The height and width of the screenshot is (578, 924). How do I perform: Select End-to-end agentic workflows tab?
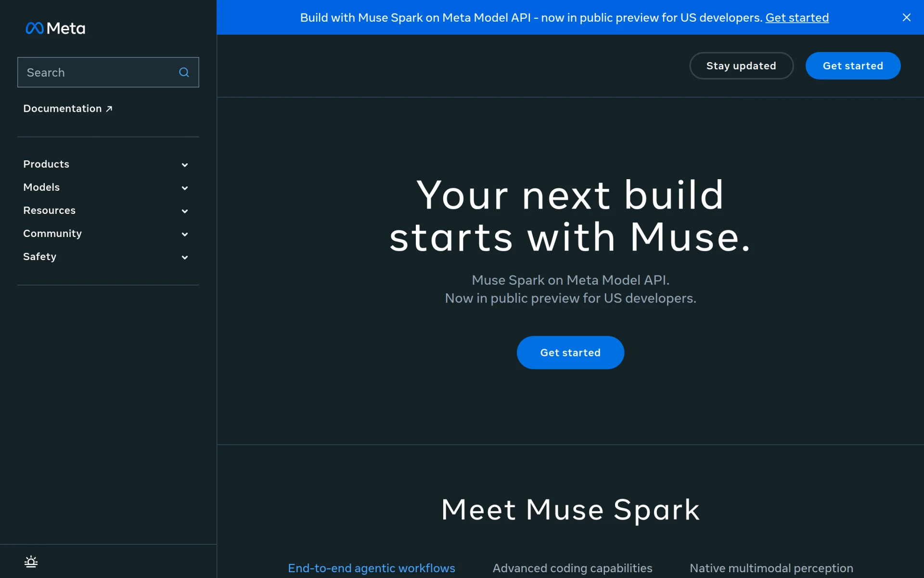point(372,568)
